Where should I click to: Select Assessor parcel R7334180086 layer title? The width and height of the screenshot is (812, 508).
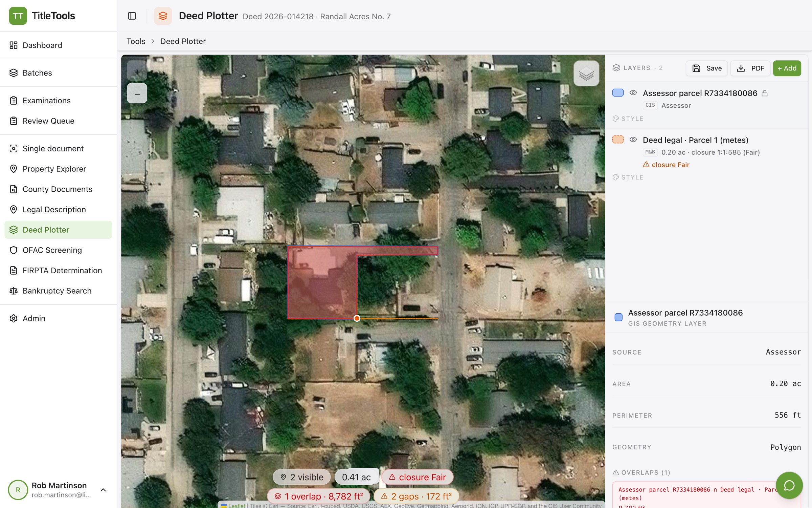point(700,93)
